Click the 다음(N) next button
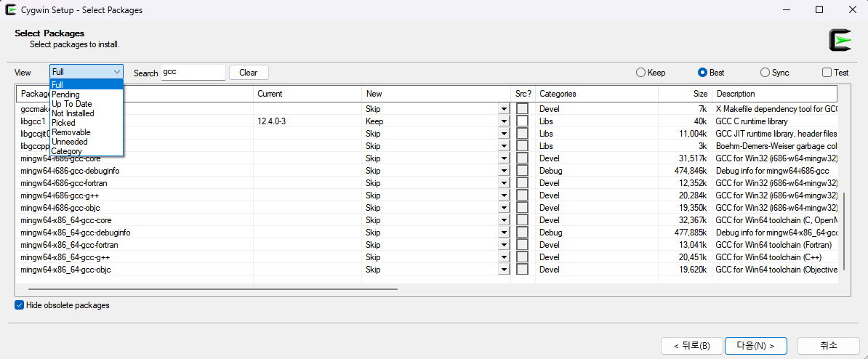Viewport: 868px width, 359px height. click(x=755, y=345)
